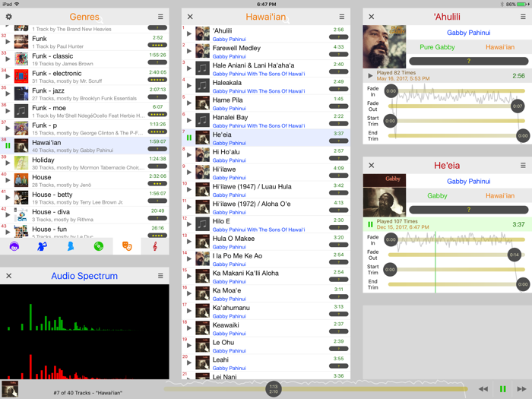The height and width of the screenshot is (399, 532).
Task: Open the Gabby album link in He'eia panel
Action: 437,196
